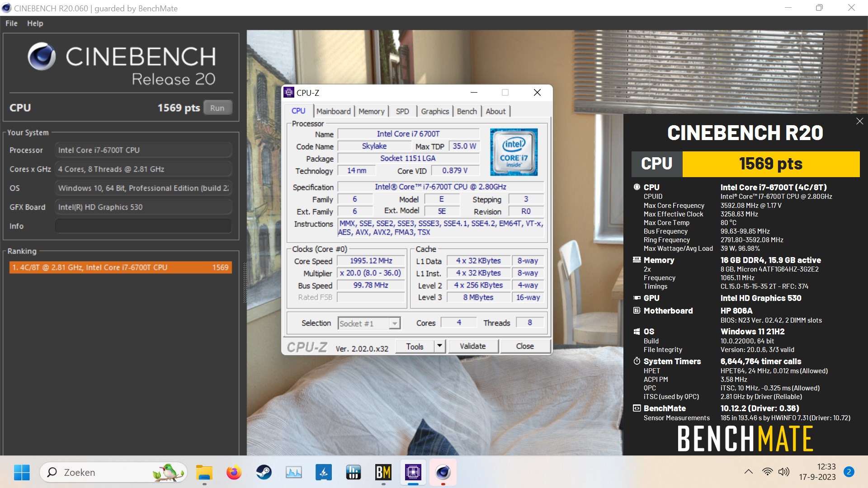The width and height of the screenshot is (868, 488).
Task: Switch to CPU-Z taskbar icon
Action: tap(413, 473)
